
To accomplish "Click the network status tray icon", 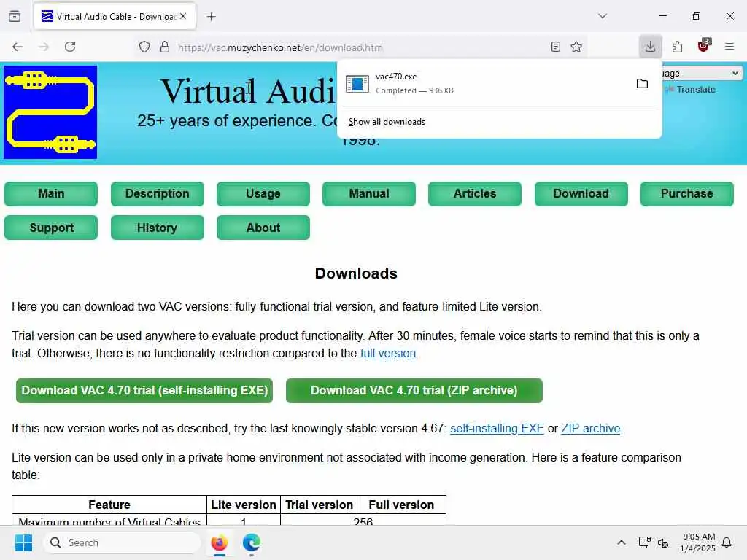I will pyautogui.click(x=644, y=542).
